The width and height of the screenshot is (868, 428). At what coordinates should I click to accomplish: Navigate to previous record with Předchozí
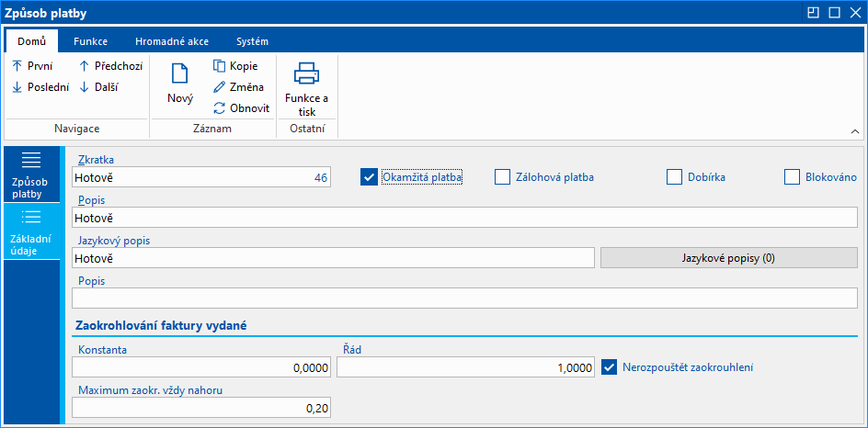coord(110,66)
